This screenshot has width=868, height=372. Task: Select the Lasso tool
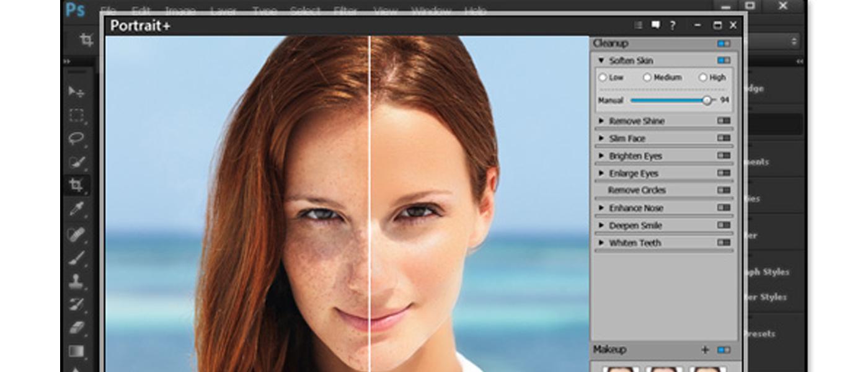77,139
